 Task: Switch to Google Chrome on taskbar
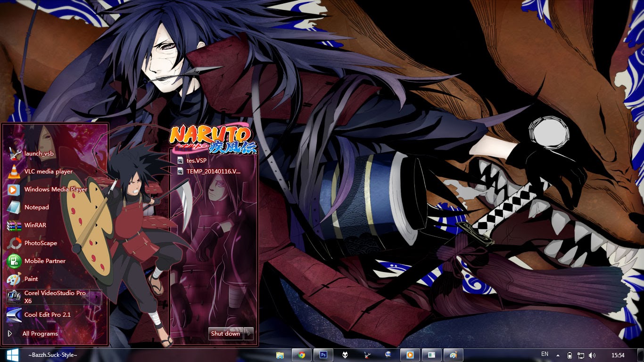click(302, 355)
